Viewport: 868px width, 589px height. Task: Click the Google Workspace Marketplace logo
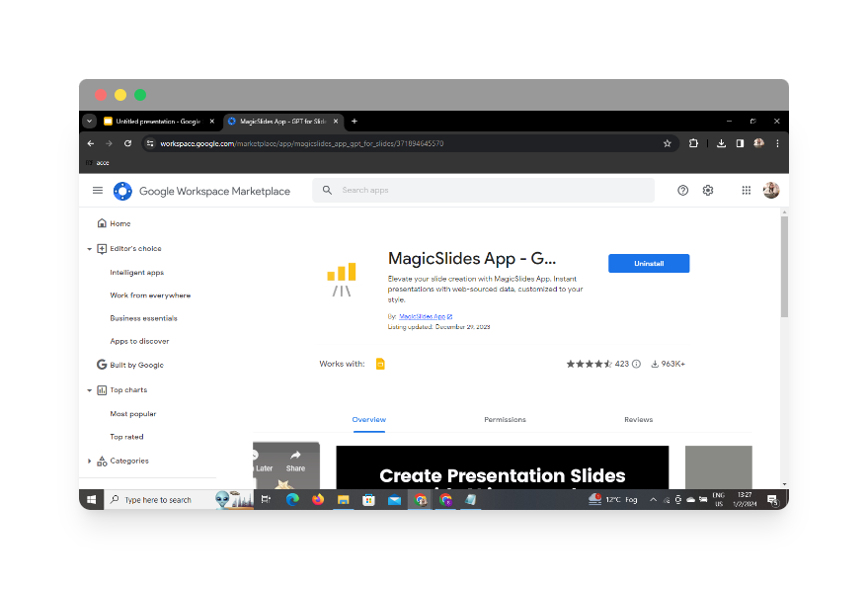coord(122,191)
